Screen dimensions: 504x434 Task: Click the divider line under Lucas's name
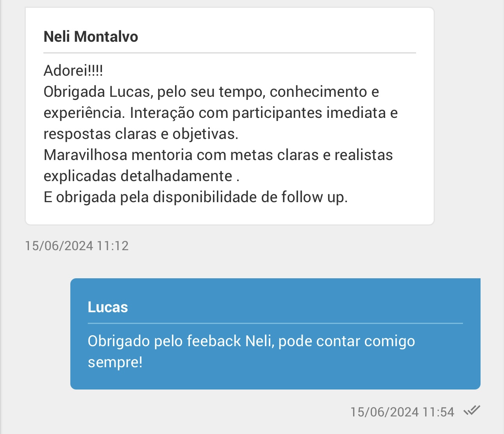pyautogui.click(x=275, y=323)
